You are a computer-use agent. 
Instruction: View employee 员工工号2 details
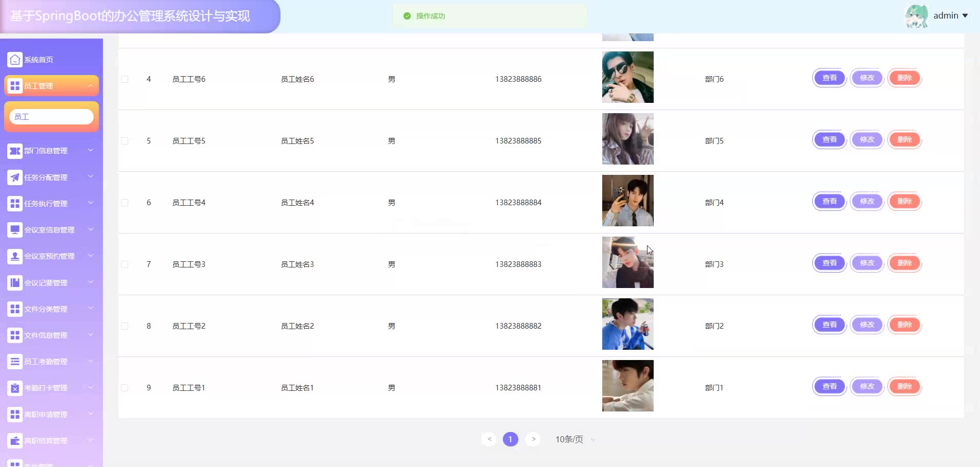click(x=829, y=325)
